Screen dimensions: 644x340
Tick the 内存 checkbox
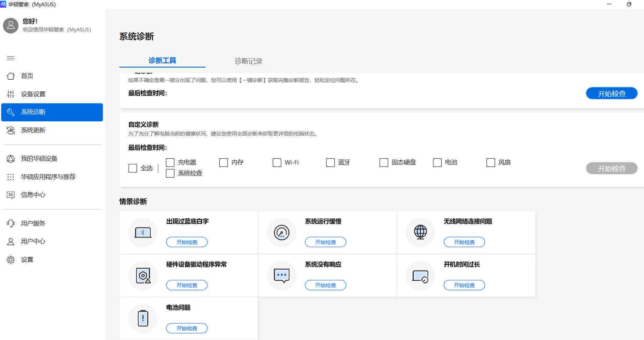tap(223, 162)
